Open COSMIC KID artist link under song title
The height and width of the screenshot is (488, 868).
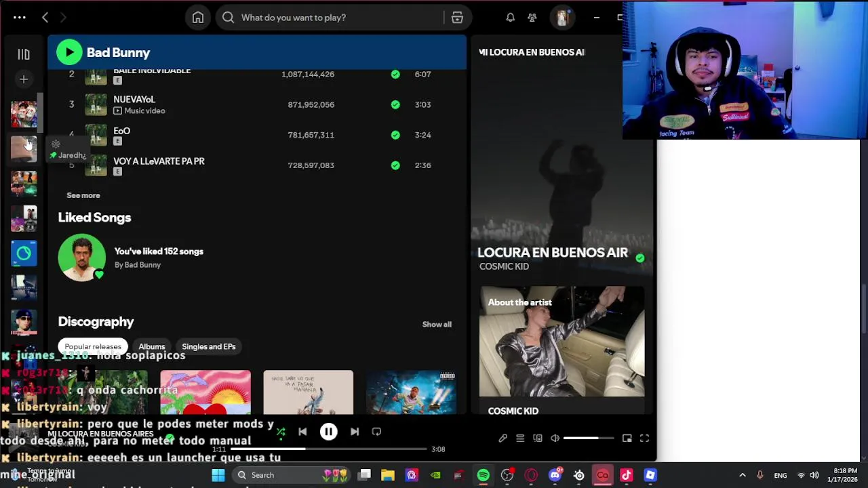click(504, 266)
